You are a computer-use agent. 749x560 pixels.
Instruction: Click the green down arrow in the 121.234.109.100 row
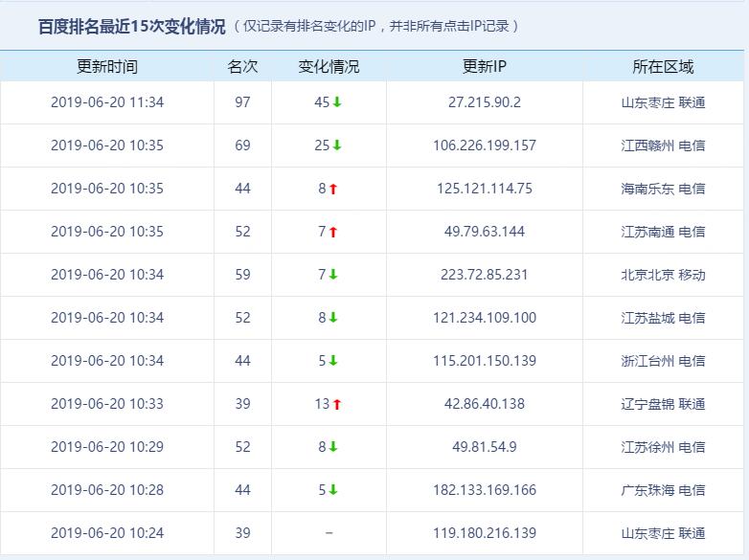333,318
